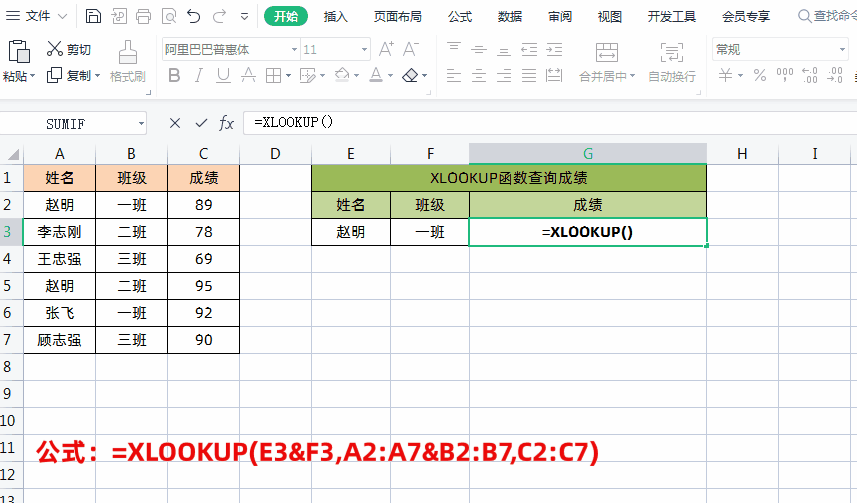Switch to the 插入 tab
Image resolution: width=857 pixels, height=503 pixels.
click(336, 16)
